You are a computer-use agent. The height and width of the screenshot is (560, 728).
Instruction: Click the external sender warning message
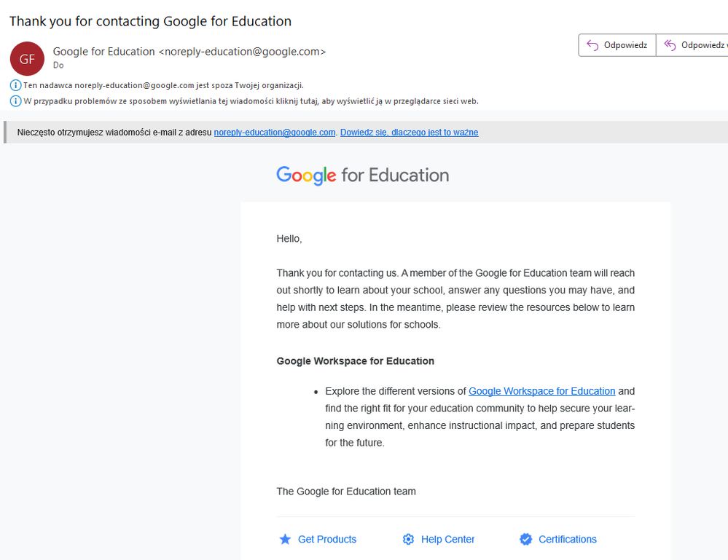pos(163,85)
